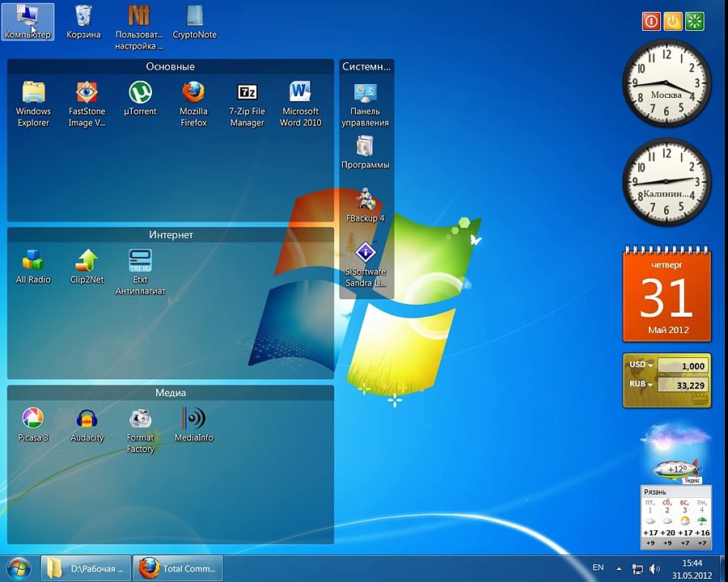Launch FBackup 4 icon
Viewport: 728px width, 582px height.
click(366, 205)
